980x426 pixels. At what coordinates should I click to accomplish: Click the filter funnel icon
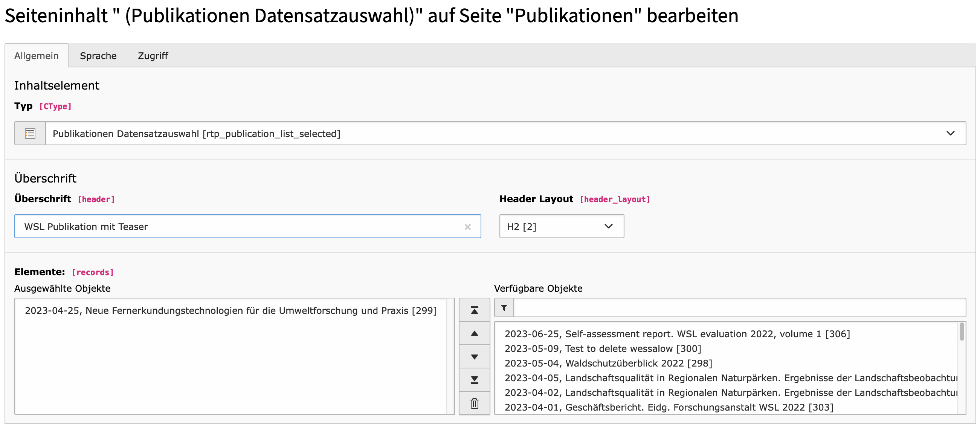[504, 307]
